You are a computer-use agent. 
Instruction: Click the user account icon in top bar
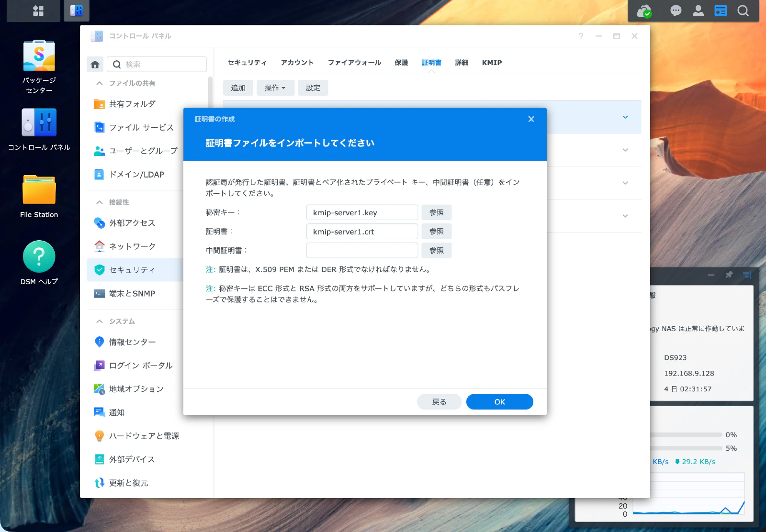click(x=698, y=10)
